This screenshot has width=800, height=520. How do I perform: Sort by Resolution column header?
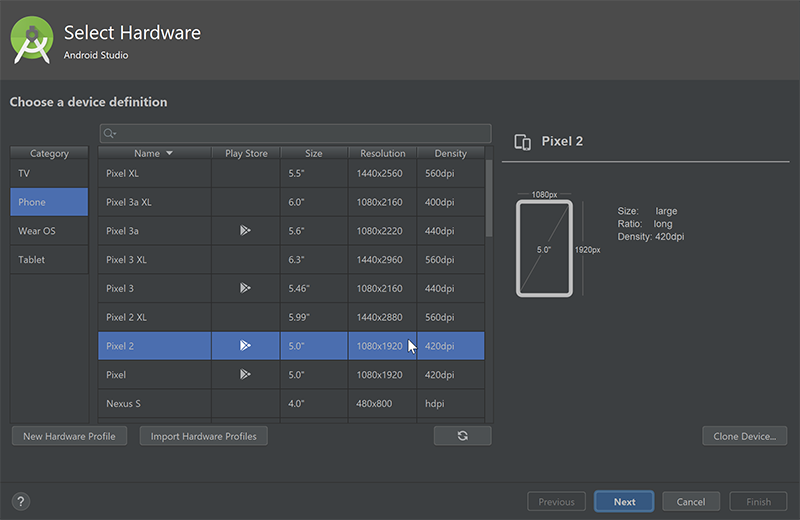383,153
